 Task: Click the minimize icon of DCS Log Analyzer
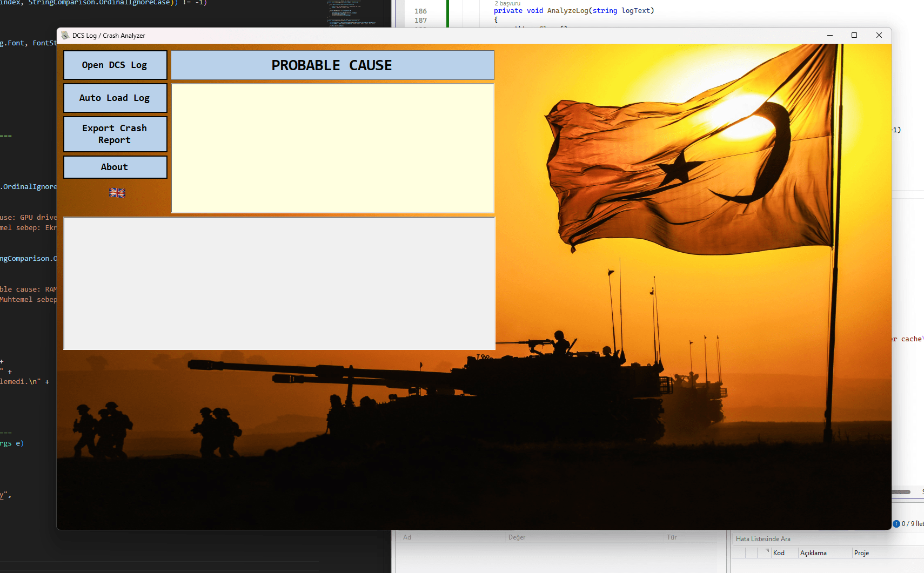[829, 35]
